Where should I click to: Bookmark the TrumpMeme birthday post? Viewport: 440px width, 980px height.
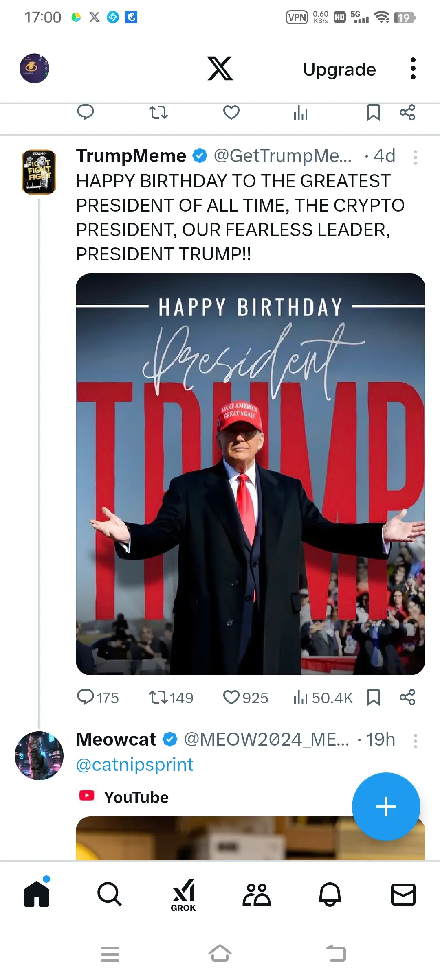(373, 698)
